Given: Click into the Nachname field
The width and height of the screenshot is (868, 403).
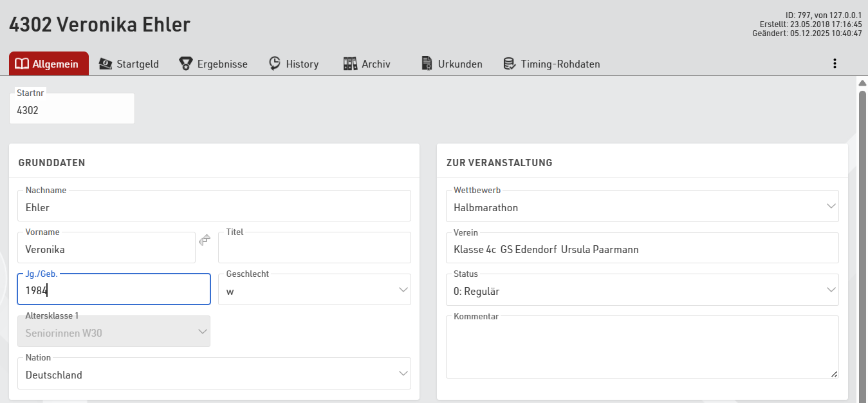Looking at the screenshot, I should click(214, 207).
